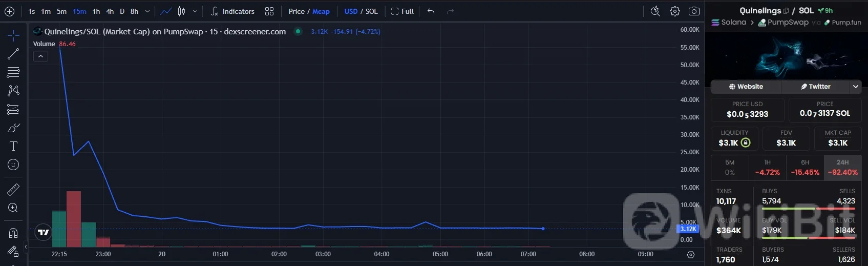Image resolution: width=868 pixels, height=266 pixels.
Task: Open the long position forecasting tool
Action: tap(13, 109)
